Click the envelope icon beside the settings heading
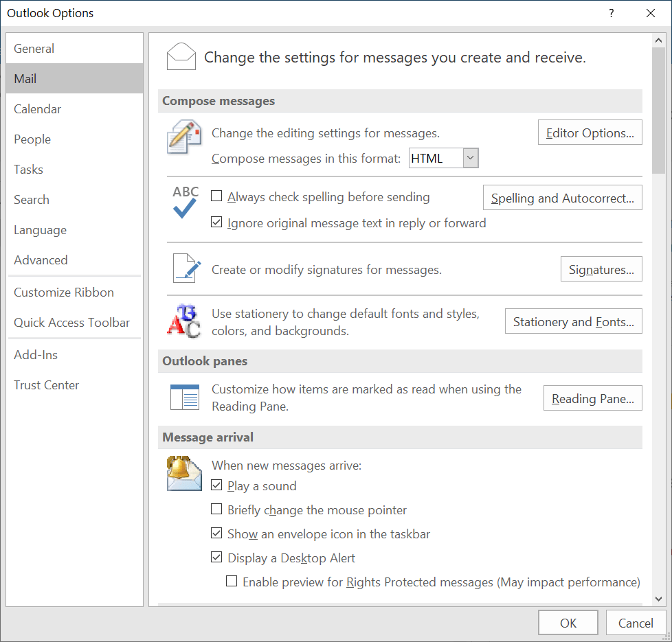Viewport: 672px width, 642px height. (x=181, y=56)
